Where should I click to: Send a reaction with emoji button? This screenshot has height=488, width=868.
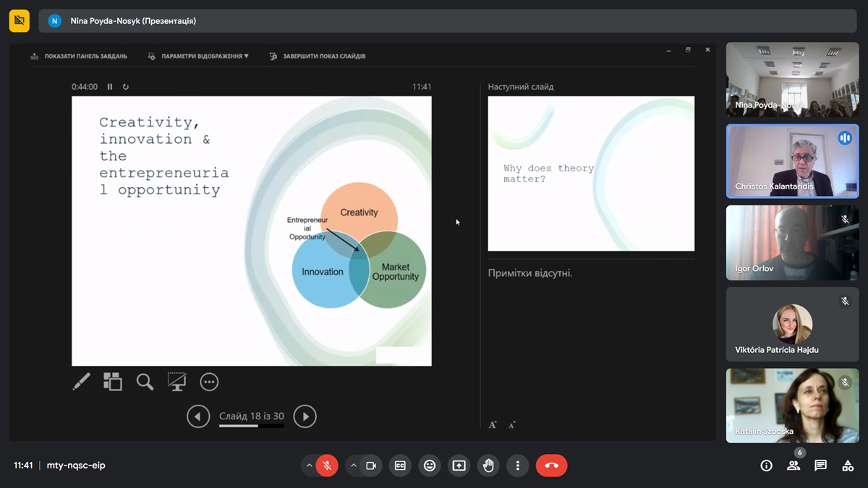430,466
